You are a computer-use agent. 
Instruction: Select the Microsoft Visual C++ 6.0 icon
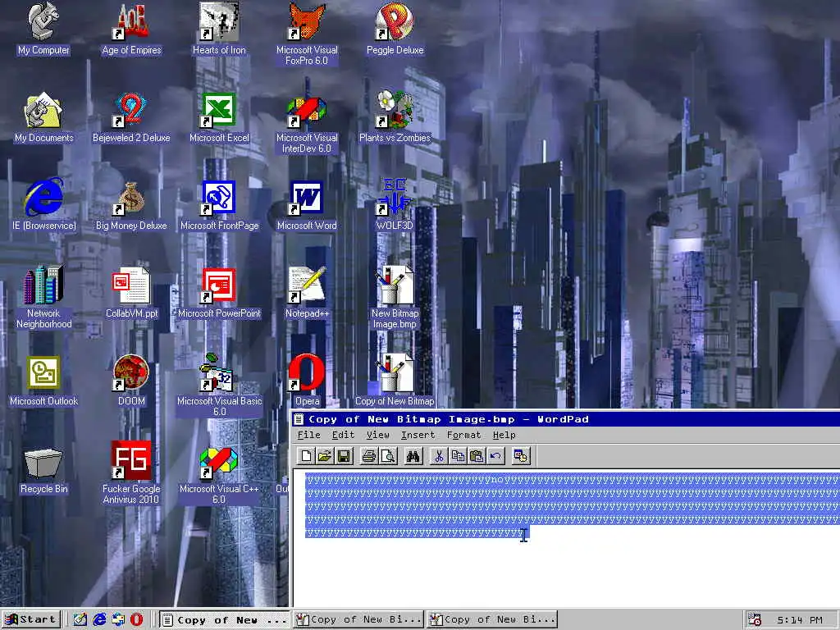(x=219, y=477)
